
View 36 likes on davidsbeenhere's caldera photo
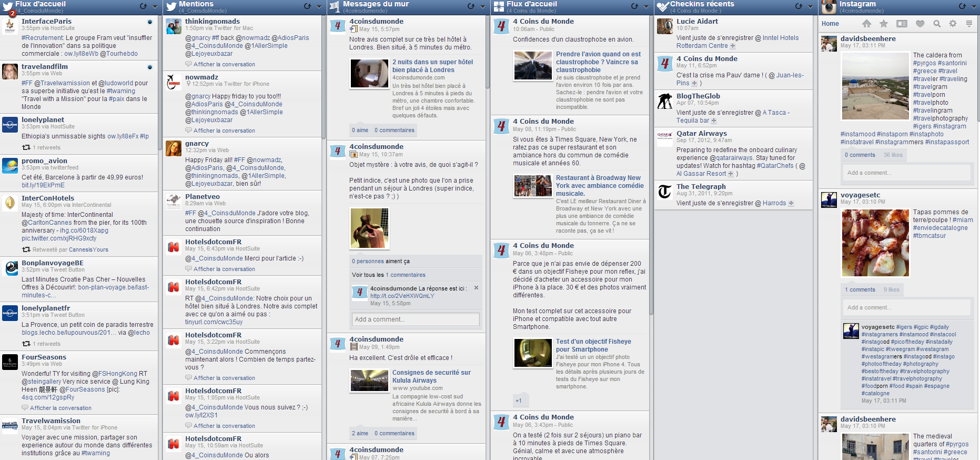(x=893, y=155)
